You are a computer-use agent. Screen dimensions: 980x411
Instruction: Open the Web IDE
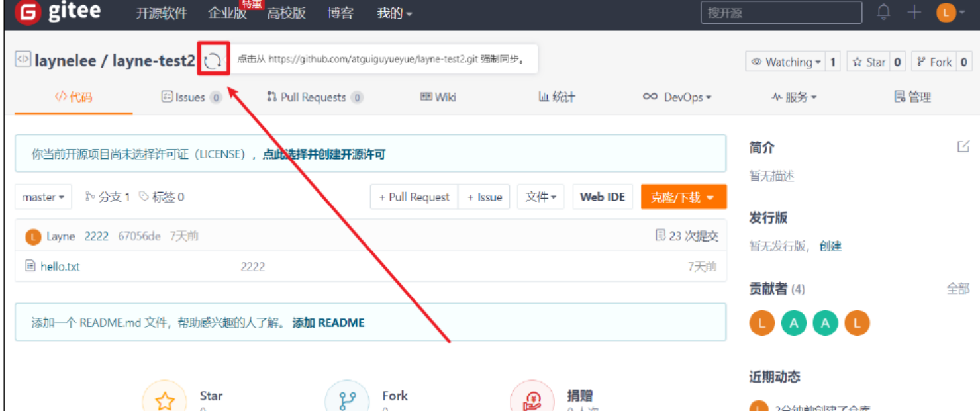click(603, 197)
